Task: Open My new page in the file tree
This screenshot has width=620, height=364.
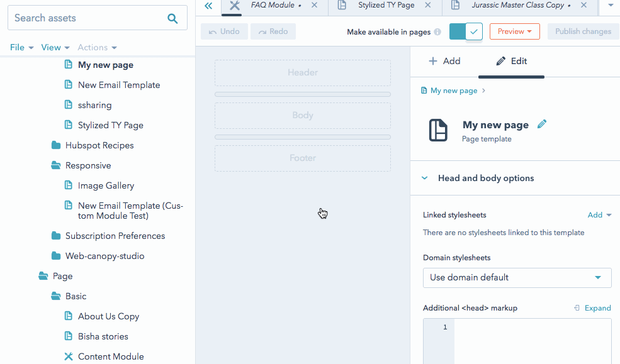Action: click(x=106, y=65)
